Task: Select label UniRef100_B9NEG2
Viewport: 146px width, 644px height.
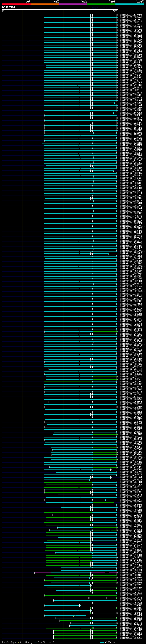Action: coord(131,605)
